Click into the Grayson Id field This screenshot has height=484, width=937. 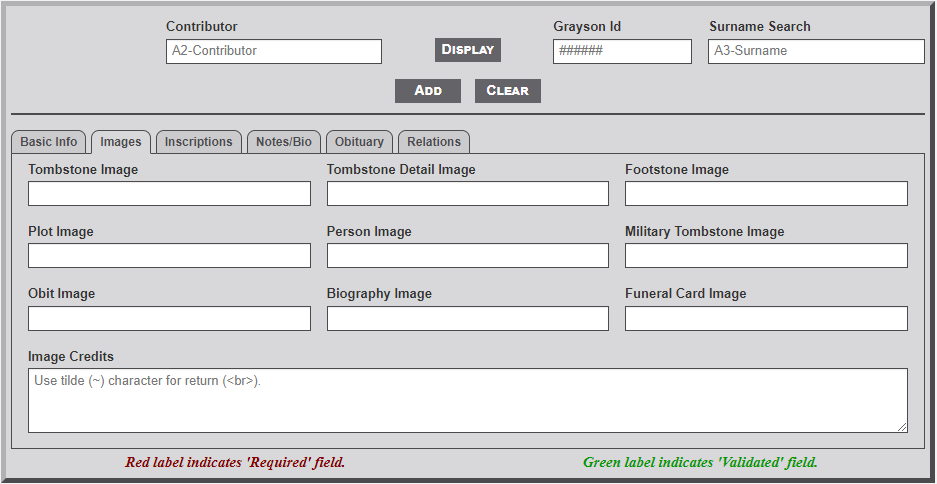(x=621, y=51)
